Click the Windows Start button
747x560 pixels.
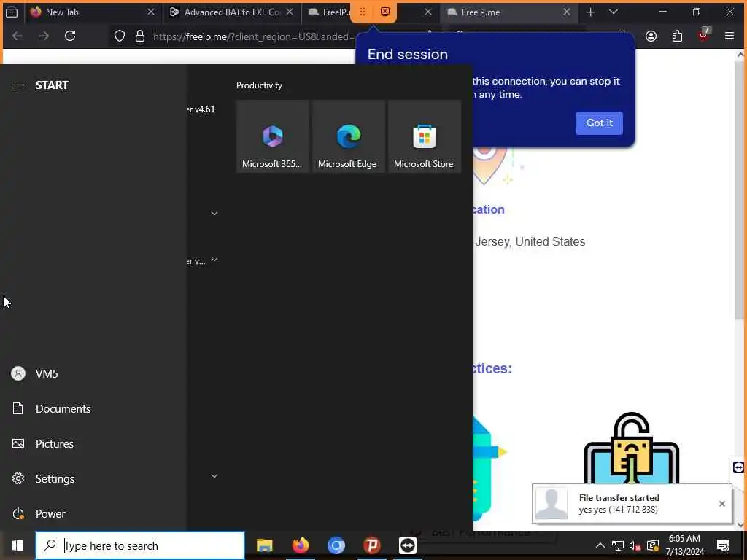click(x=18, y=545)
